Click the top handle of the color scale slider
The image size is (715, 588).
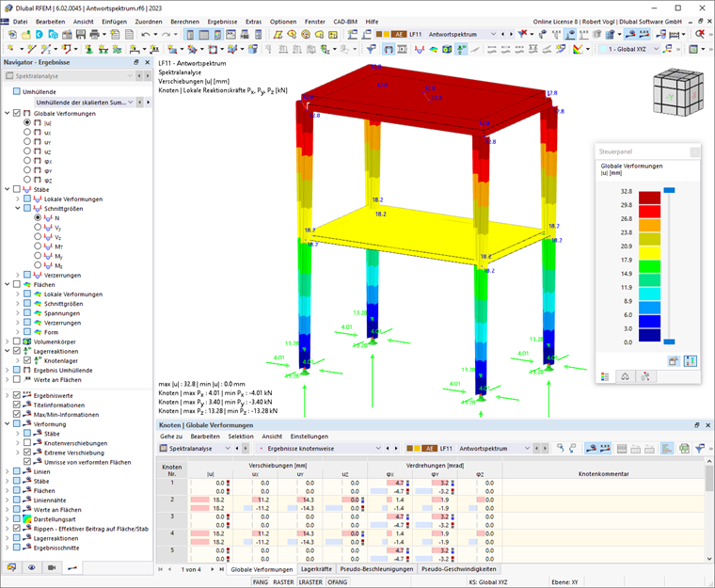click(669, 190)
